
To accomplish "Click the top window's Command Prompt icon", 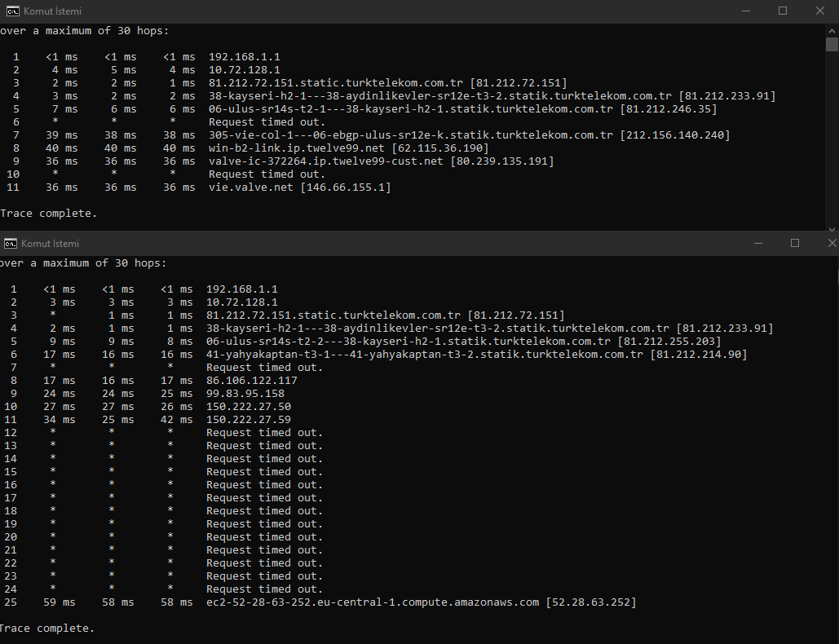I will tap(13, 11).
